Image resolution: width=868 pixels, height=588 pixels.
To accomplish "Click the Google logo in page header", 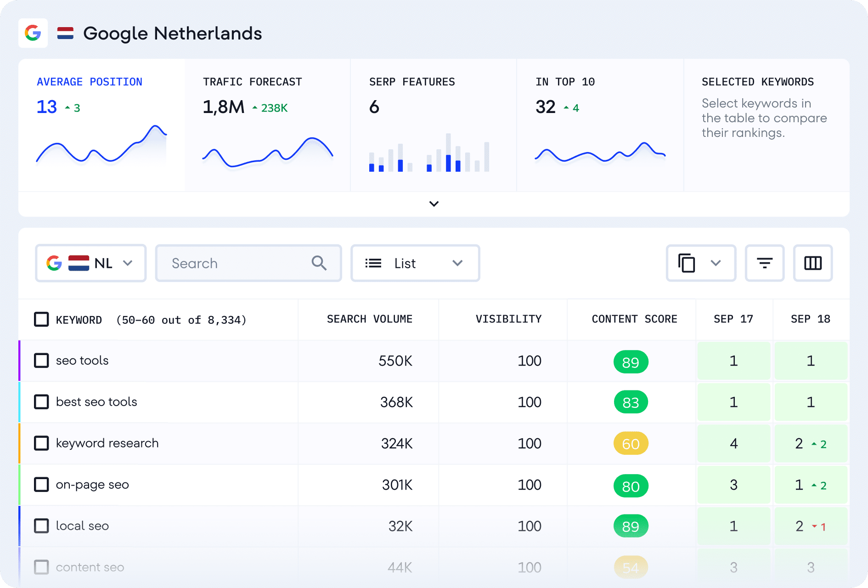I will [x=33, y=33].
